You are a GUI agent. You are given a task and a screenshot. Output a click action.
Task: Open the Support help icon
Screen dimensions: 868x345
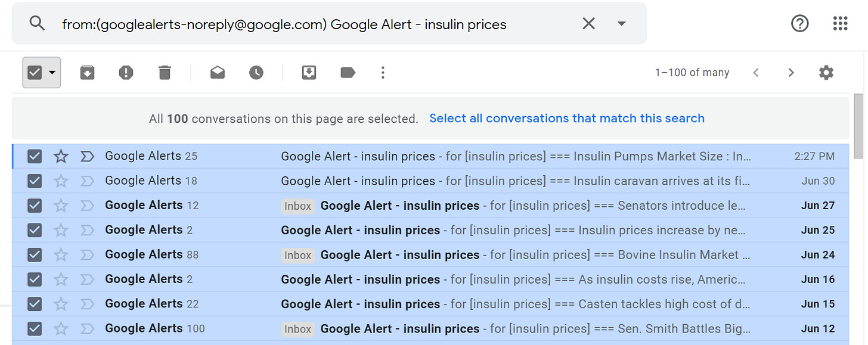point(799,24)
